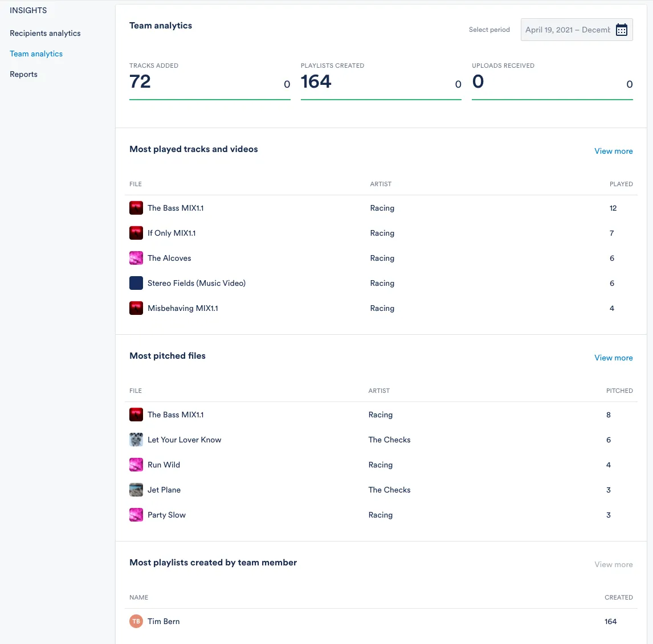Select Team analytics in the sidebar
This screenshot has height=644, width=653.
[36, 54]
